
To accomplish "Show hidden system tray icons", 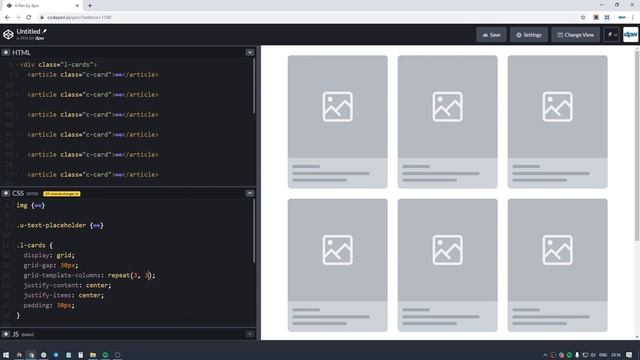I will (x=545, y=355).
